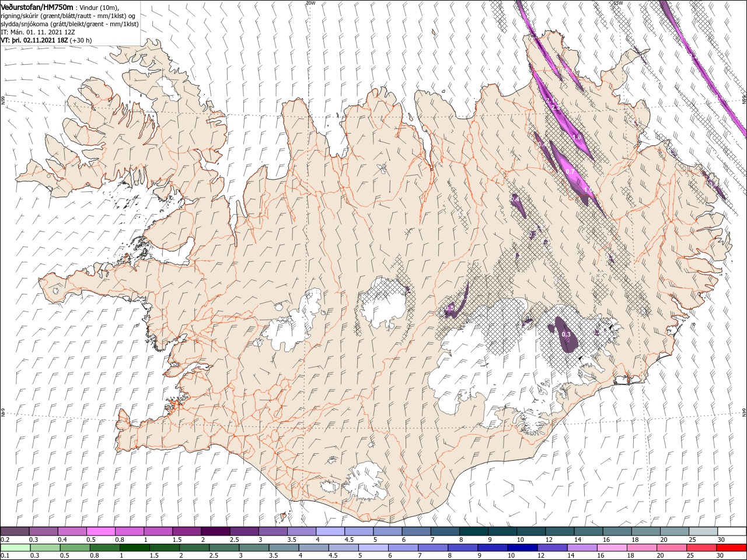Image resolution: width=747 pixels, height=560 pixels.
Task: Click the darkest purple swatch between 2 and 2.5
Action: pos(215,531)
